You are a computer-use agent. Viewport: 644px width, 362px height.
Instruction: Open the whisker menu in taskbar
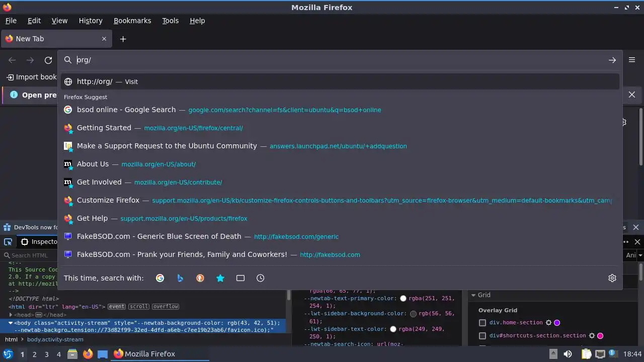pyautogui.click(x=8, y=354)
